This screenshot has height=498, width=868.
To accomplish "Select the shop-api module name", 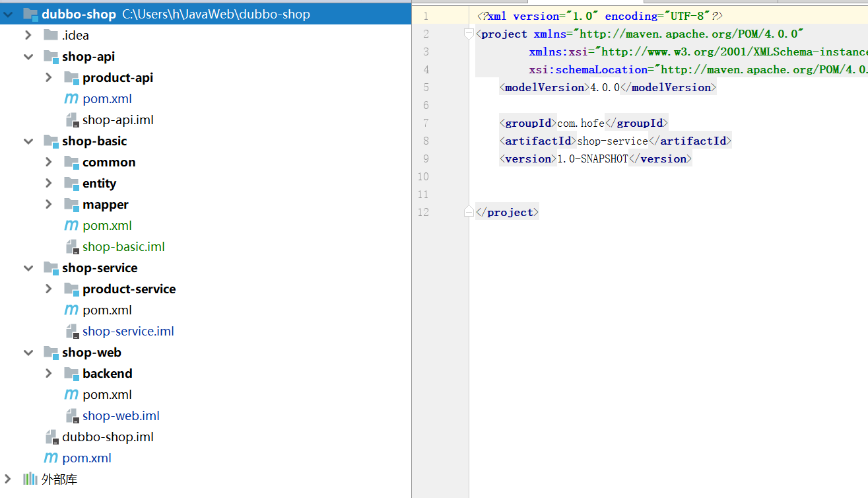I will point(88,56).
